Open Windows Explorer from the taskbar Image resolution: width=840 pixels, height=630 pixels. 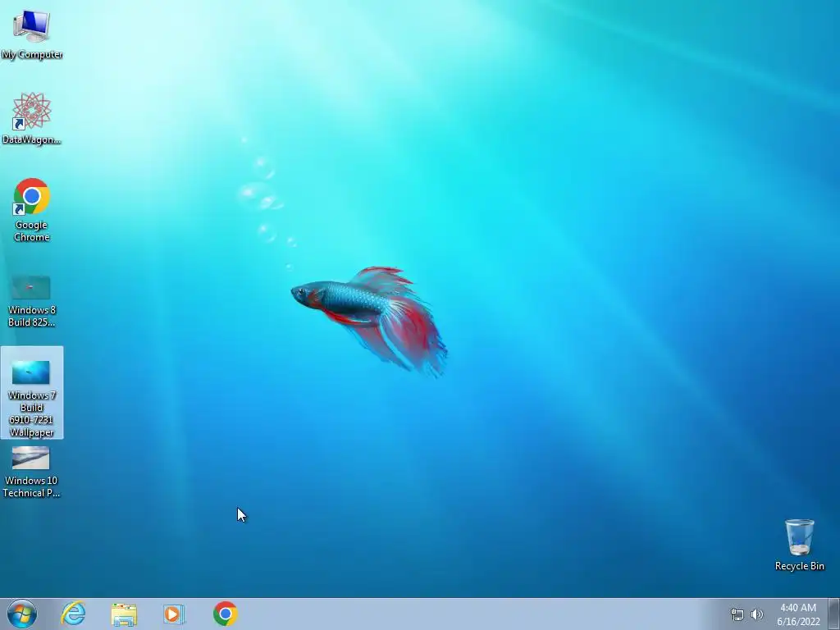124,614
